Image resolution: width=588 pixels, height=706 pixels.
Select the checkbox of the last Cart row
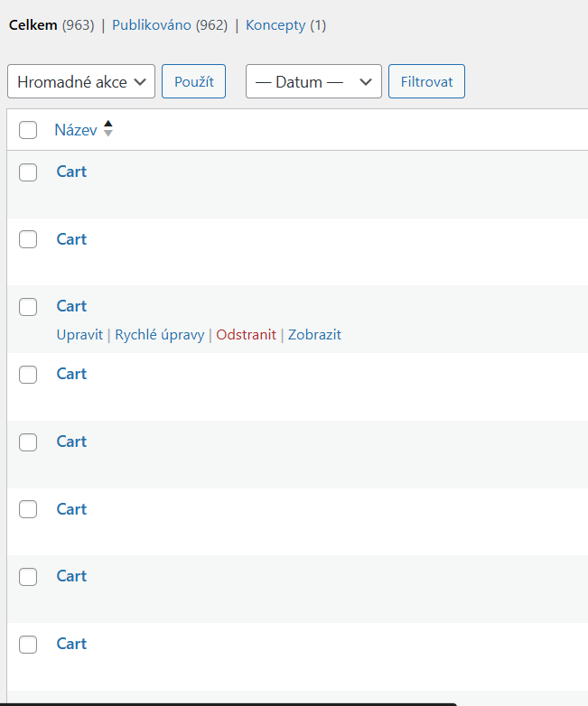pyautogui.click(x=28, y=645)
